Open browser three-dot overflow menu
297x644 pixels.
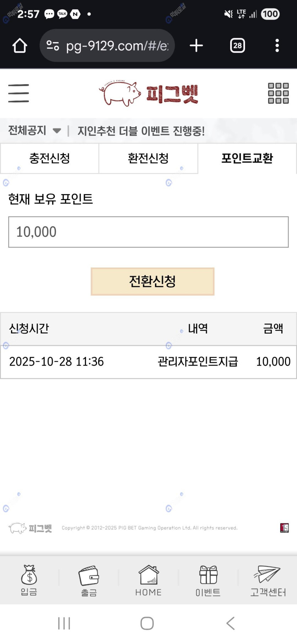pyautogui.click(x=277, y=46)
